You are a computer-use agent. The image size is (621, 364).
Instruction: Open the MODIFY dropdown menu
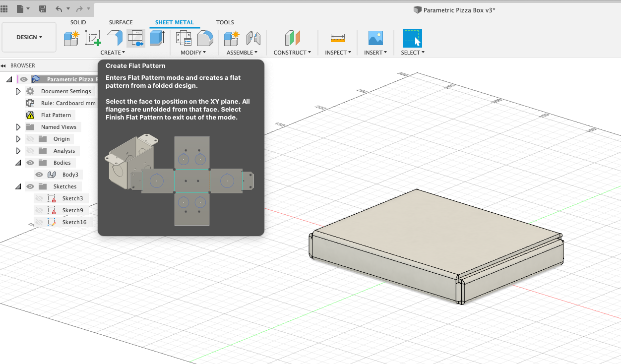(x=194, y=53)
